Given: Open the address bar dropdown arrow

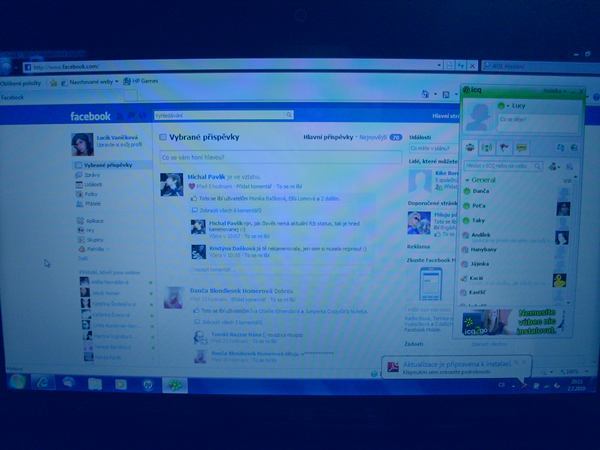Looking at the screenshot, I should click(x=439, y=66).
